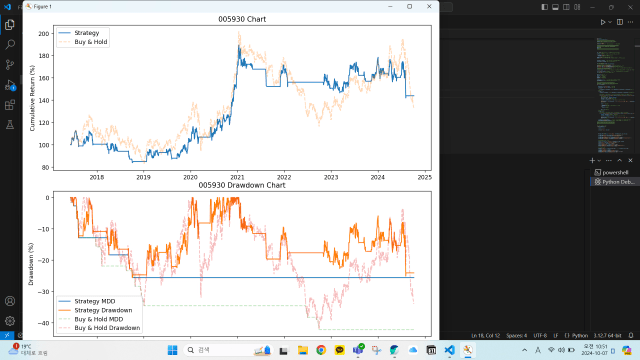The width and height of the screenshot is (640, 360).
Task: Change indentation via Spaces: 4
Action: (516, 336)
